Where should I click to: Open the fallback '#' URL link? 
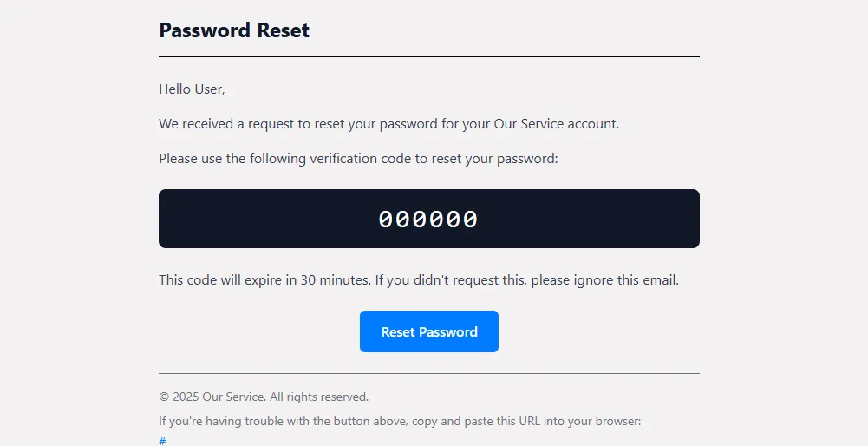pyautogui.click(x=162, y=441)
